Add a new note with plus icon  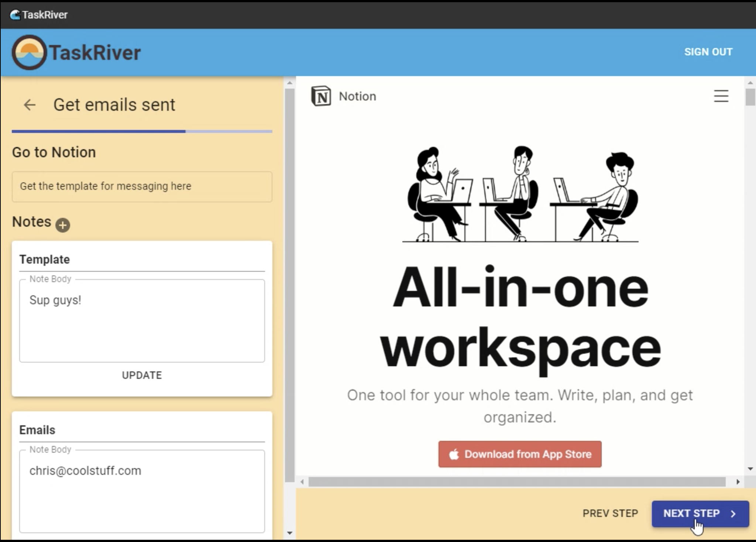tap(63, 225)
